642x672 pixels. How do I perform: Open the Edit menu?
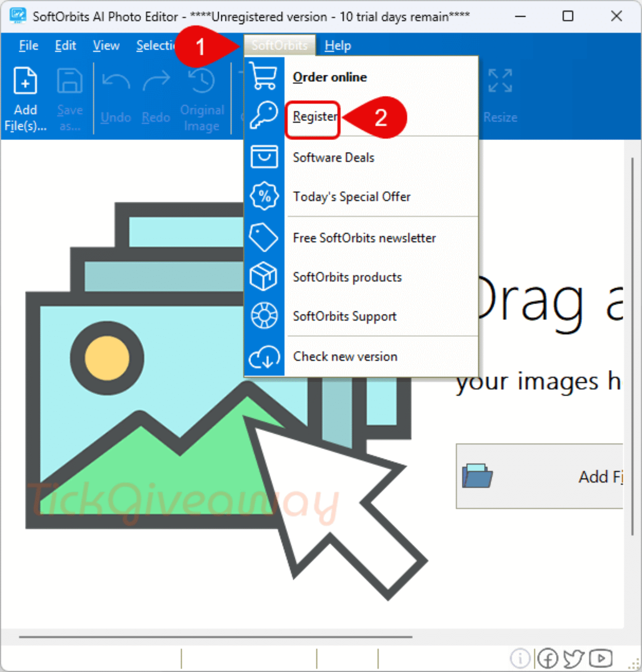65,45
